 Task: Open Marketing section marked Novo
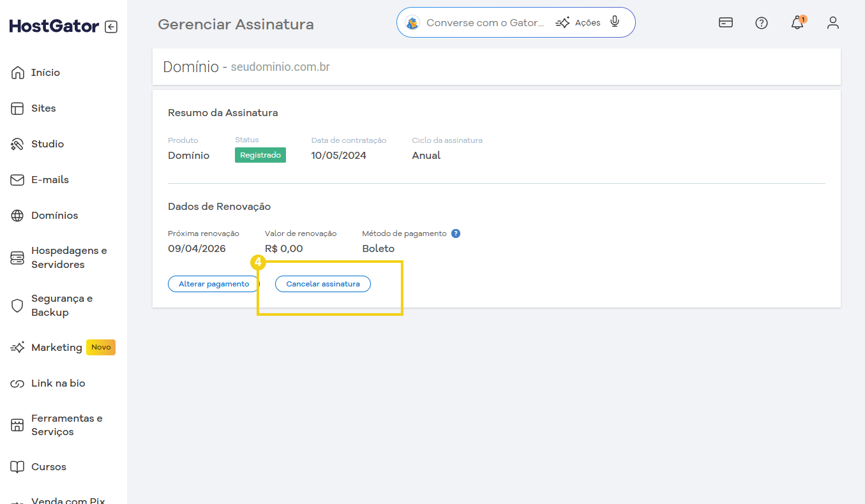pyautogui.click(x=56, y=348)
